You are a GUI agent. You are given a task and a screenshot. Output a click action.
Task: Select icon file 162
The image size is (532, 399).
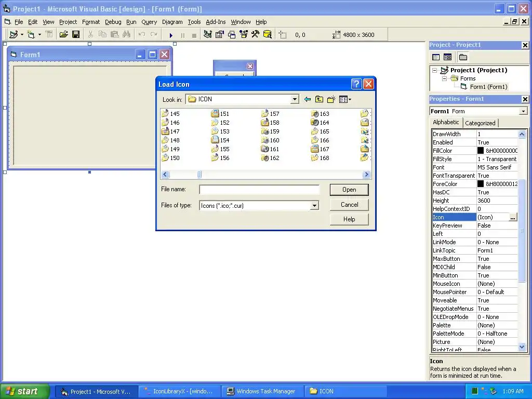(x=270, y=158)
